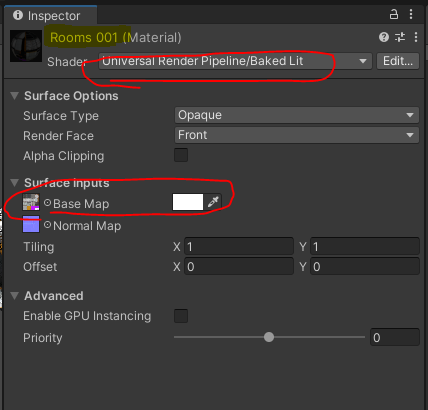Viewport: 428px width, 410px height.
Task: Click the Priority slider handle
Action: [269, 337]
